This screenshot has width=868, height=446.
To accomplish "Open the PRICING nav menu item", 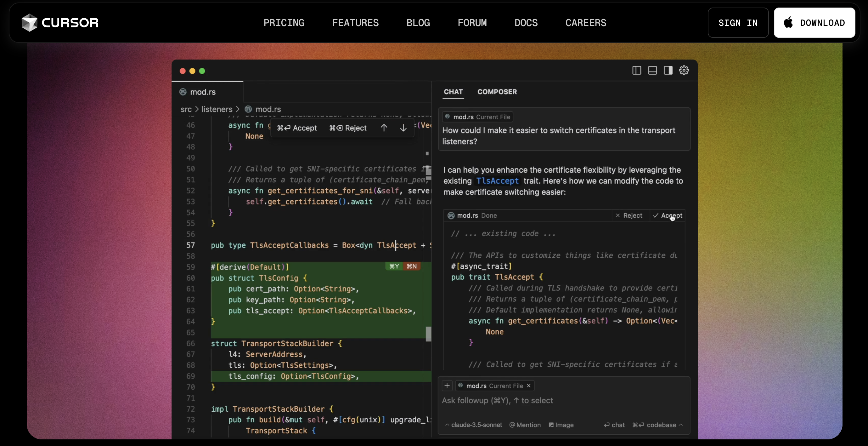I will point(284,23).
